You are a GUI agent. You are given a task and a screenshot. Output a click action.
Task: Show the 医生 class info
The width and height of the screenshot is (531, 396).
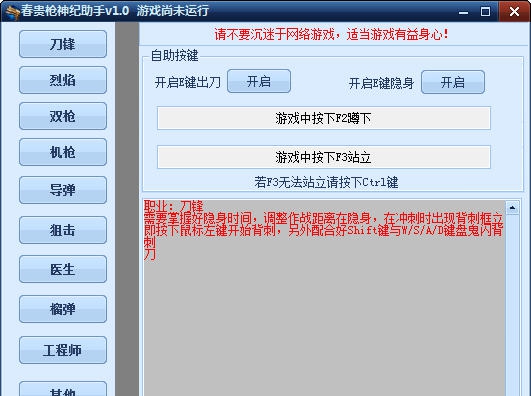63,269
